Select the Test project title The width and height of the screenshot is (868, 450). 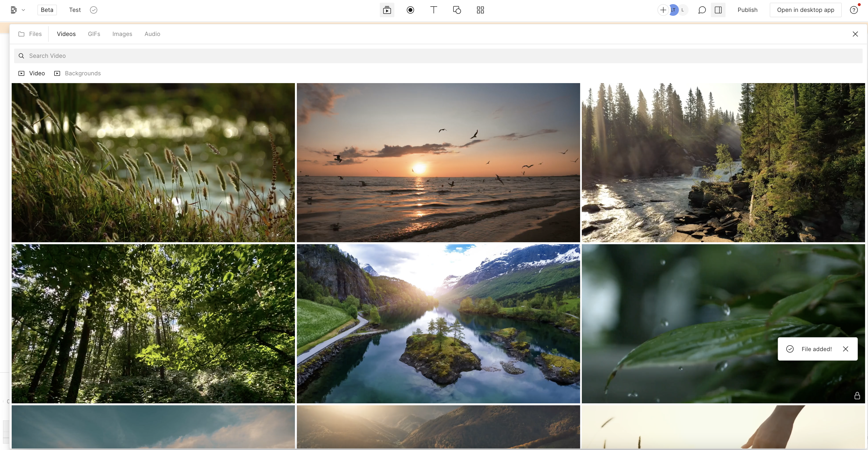(x=75, y=10)
